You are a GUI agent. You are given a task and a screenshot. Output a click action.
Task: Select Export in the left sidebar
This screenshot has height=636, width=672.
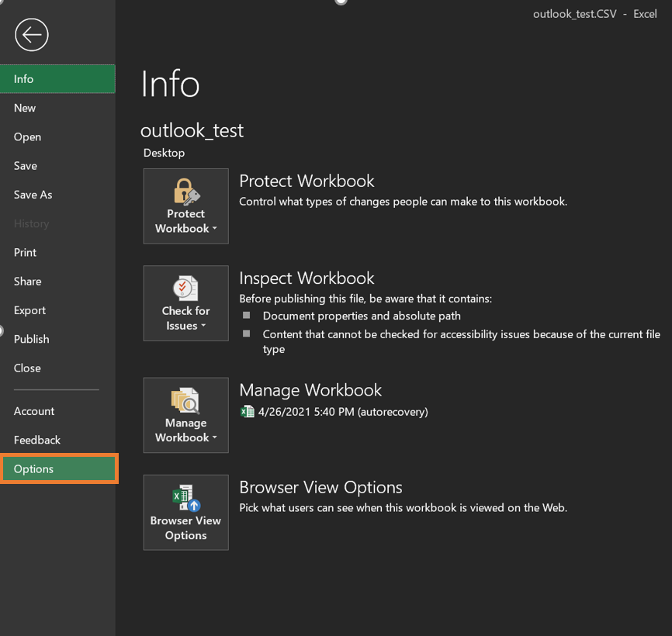pos(29,310)
